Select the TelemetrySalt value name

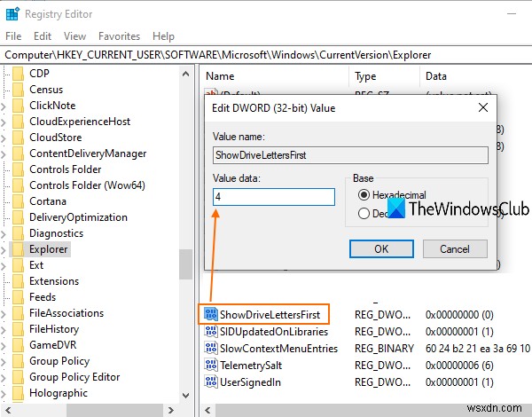click(x=251, y=366)
